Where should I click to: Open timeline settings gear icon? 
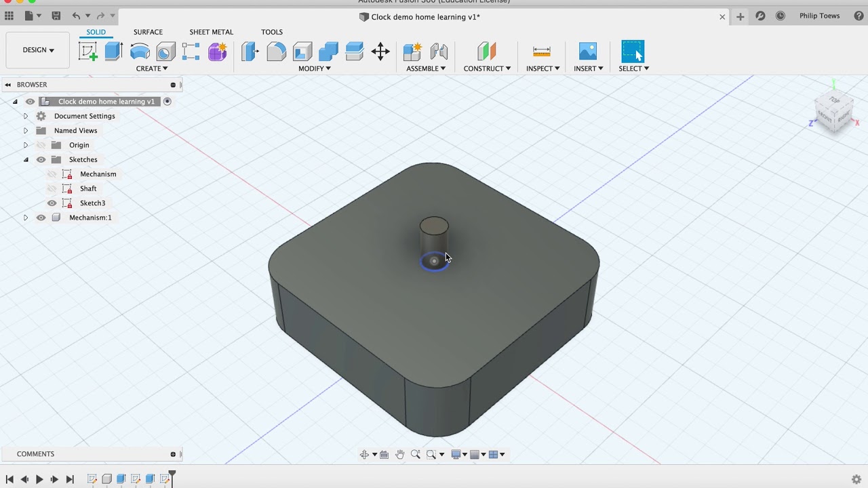[x=856, y=479]
